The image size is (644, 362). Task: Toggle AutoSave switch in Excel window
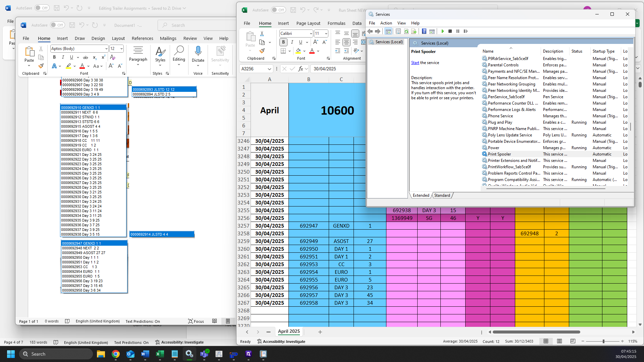(278, 10)
